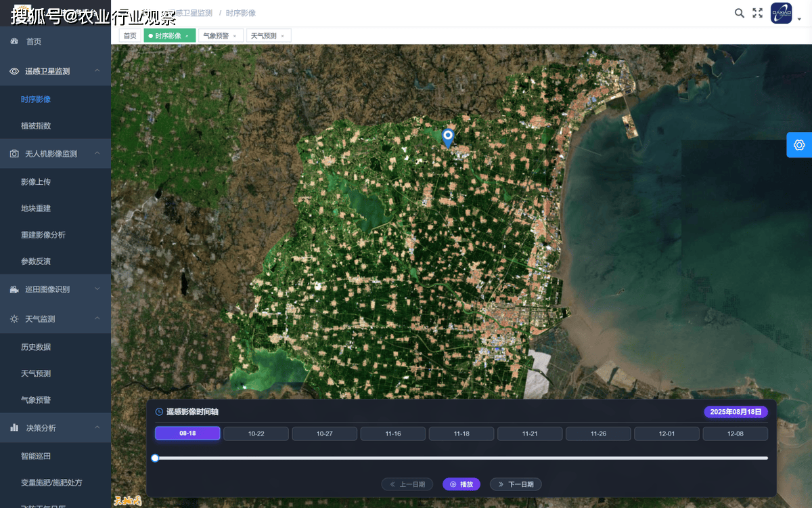This screenshot has height=508, width=812.
Task: Switch to the 首页 tab
Action: coord(130,36)
